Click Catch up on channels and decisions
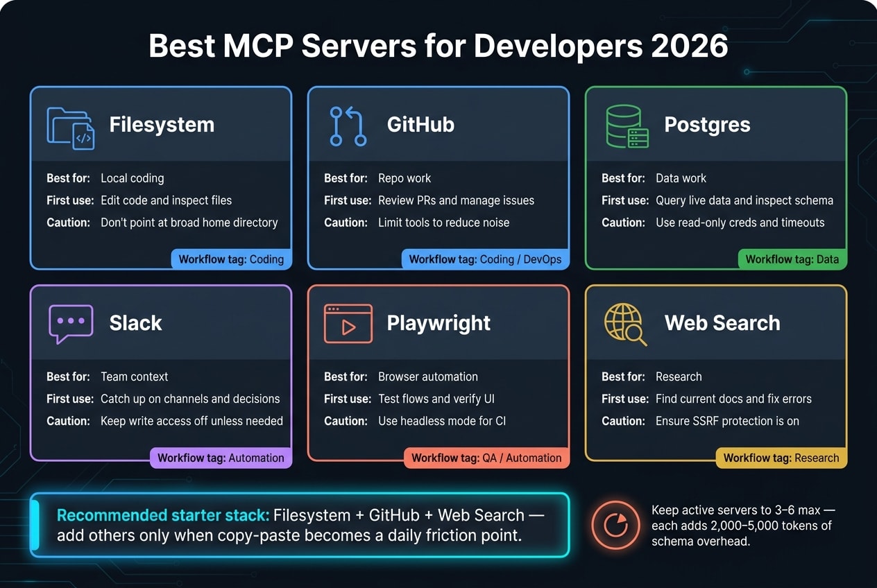 (190, 399)
